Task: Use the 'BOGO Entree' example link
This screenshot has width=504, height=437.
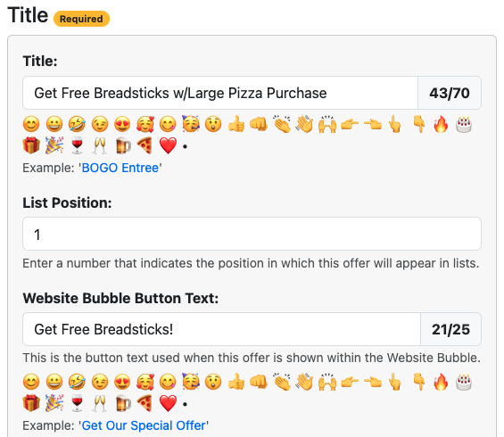Action: pos(120,168)
